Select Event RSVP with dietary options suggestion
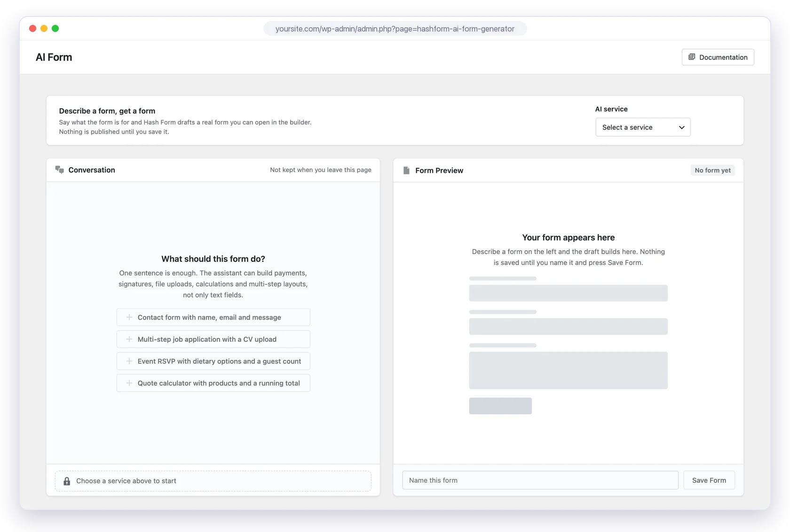The image size is (790, 532). tap(213, 361)
